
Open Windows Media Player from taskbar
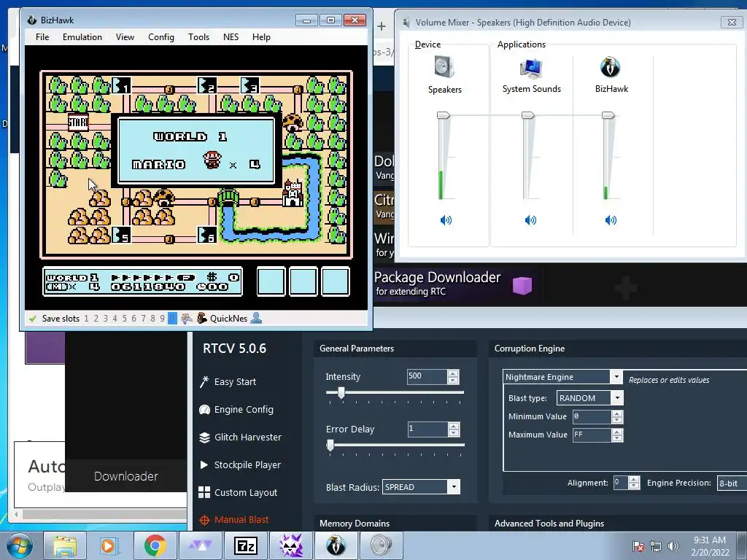pos(108,545)
